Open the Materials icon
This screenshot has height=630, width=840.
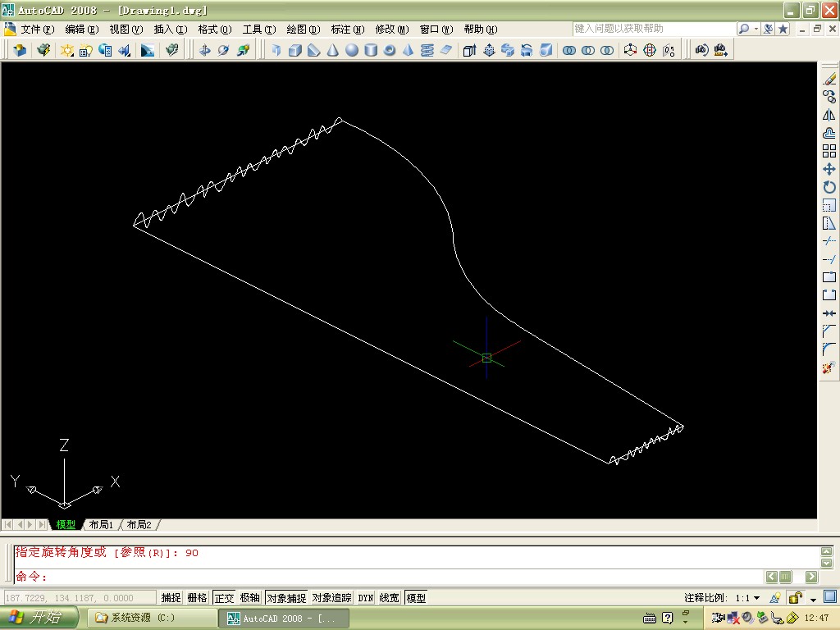[x=105, y=50]
